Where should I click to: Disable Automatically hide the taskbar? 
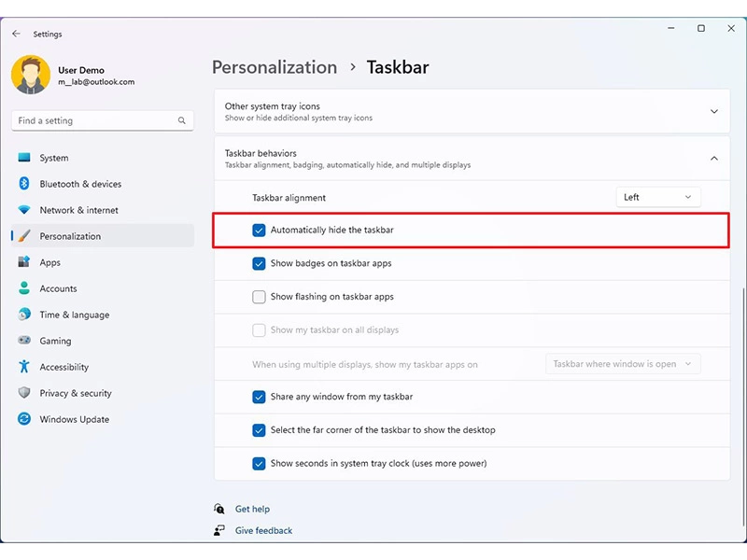coord(260,230)
